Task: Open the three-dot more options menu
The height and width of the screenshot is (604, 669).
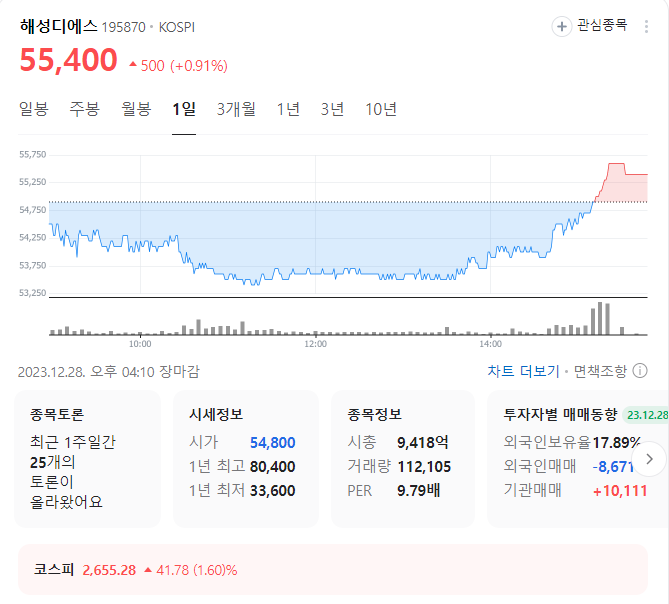Action: (646, 26)
